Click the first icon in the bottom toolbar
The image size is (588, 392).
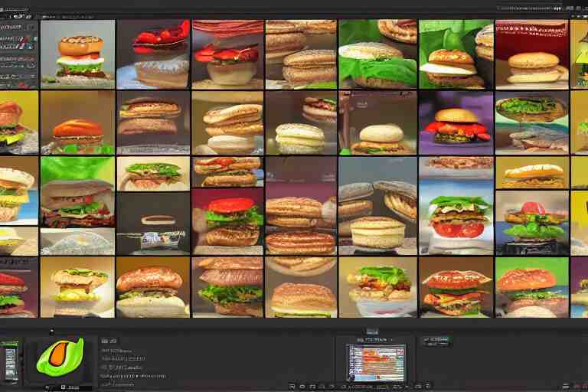pyautogui.click(x=292, y=386)
